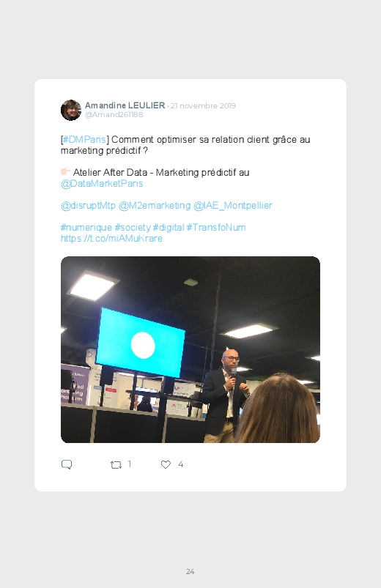Open Amandine LEULIER's profile avatar
The width and height of the screenshot is (381, 588).
(x=71, y=110)
